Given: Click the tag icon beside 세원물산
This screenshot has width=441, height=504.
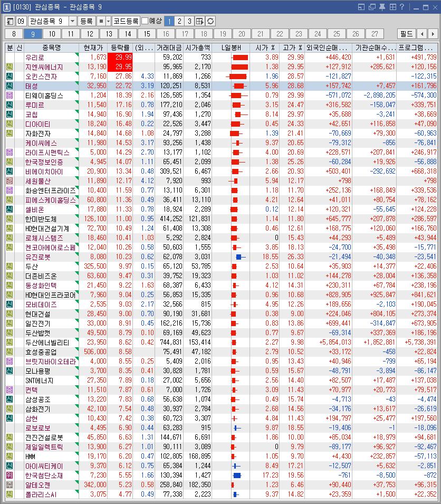Looking at the screenshot, I should point(9,181).
